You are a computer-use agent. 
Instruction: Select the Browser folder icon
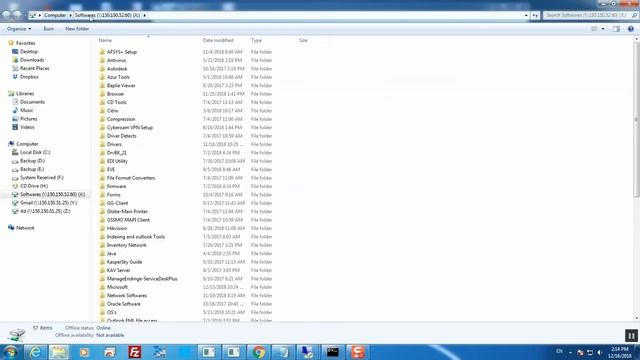(x=102, y=94)
